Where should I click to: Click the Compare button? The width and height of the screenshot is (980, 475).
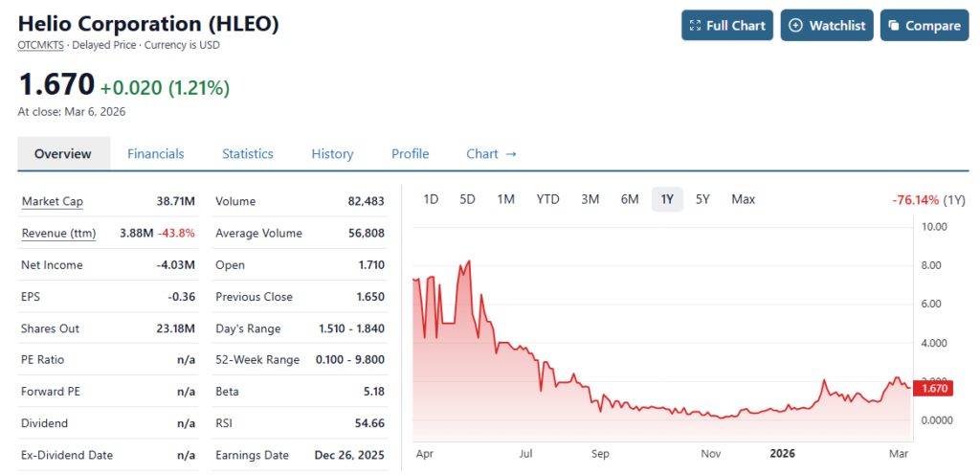coord(924,26)
